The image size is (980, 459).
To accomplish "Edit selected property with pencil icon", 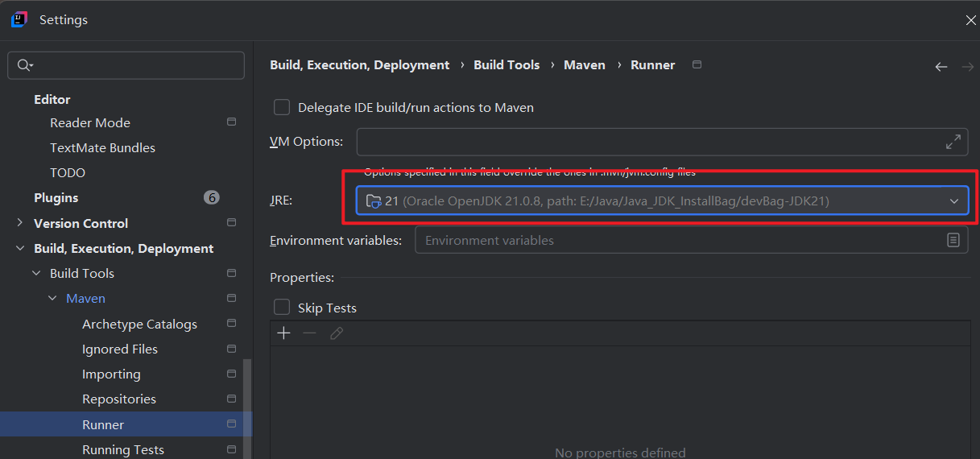I will tap(337, 333).
